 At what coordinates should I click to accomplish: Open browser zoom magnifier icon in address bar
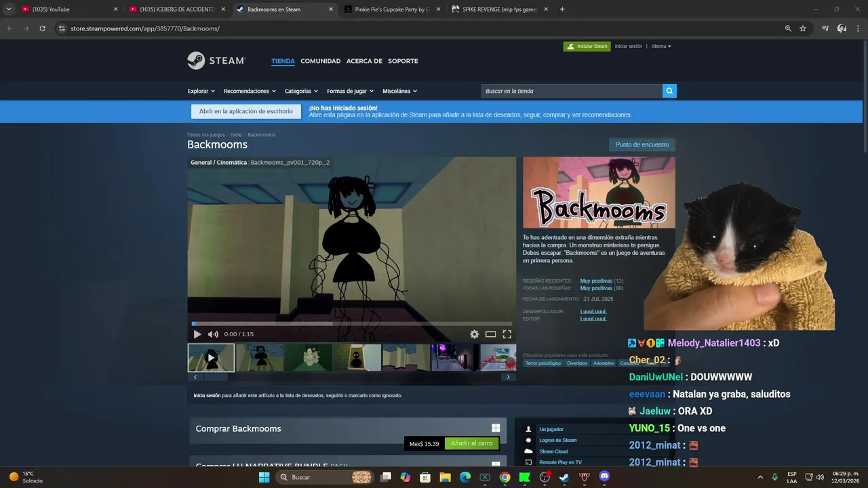(788, 28)
